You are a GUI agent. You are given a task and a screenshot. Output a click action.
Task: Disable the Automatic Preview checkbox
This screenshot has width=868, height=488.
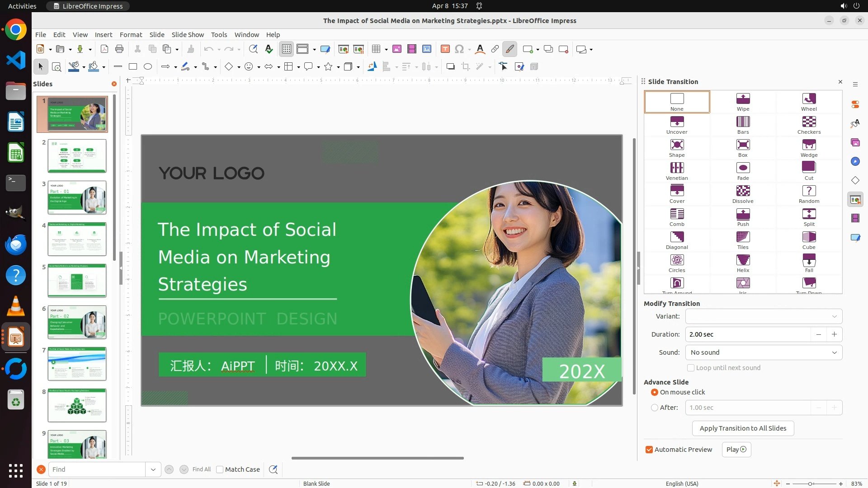point(649,450)
